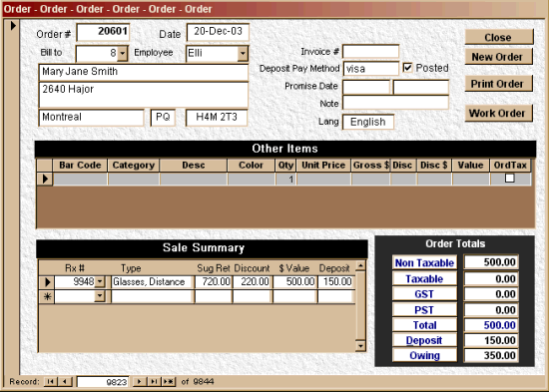Click the Deposit label in Order Totals
Screen dimensions: 549x392
tap(424, 340)
